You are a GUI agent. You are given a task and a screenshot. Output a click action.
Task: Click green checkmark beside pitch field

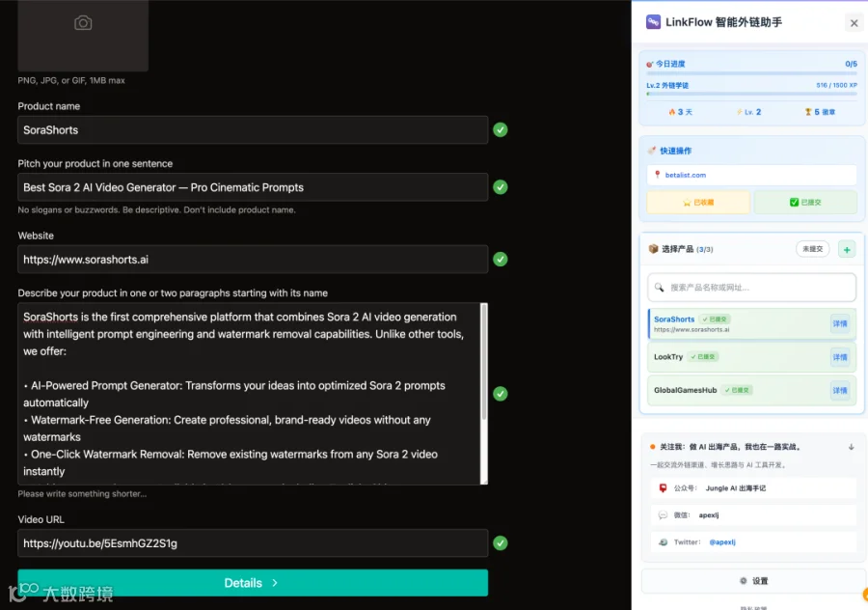pos(501,187)
